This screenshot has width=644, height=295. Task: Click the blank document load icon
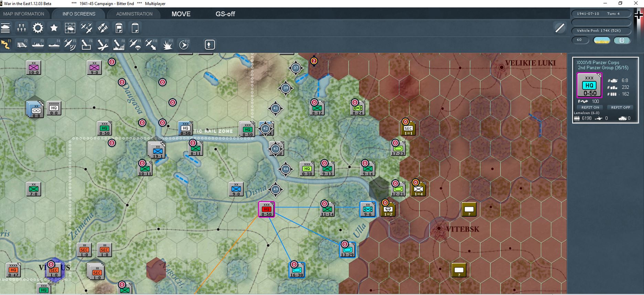pos(135,28)
